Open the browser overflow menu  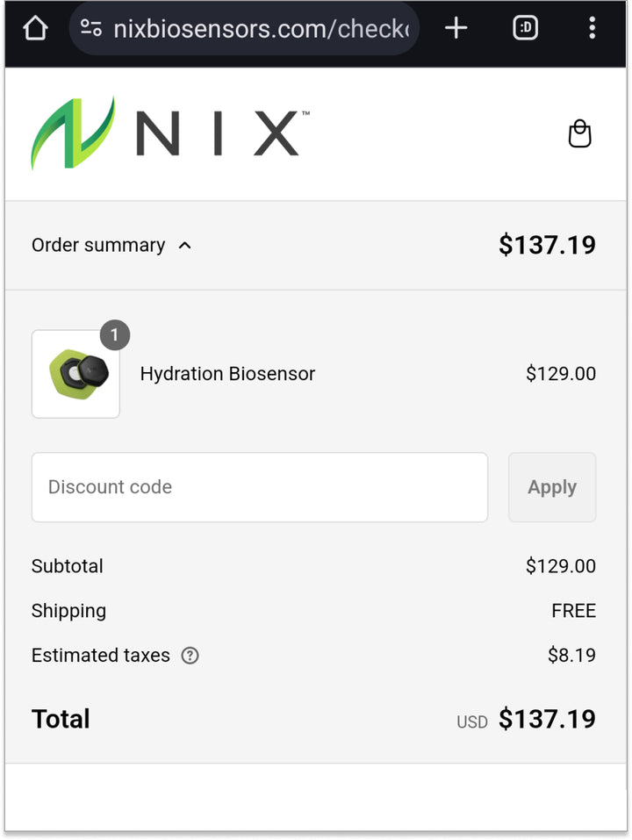(592, 27)
